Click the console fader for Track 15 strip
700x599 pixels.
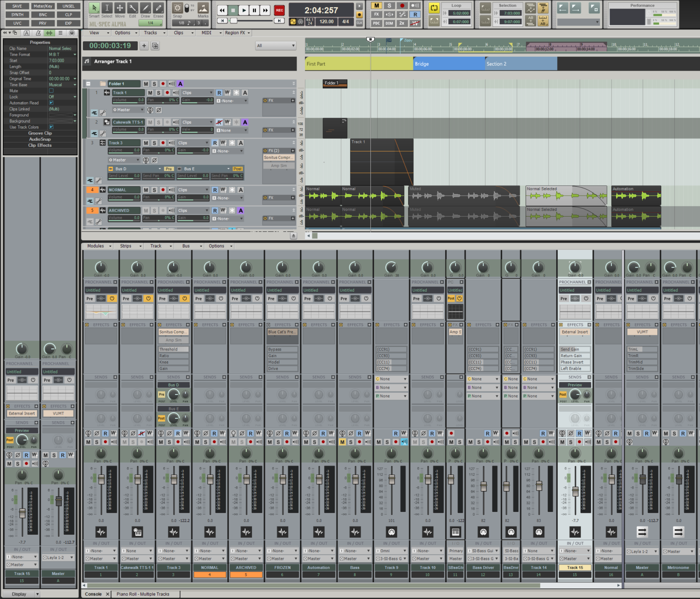coord(575,492)
